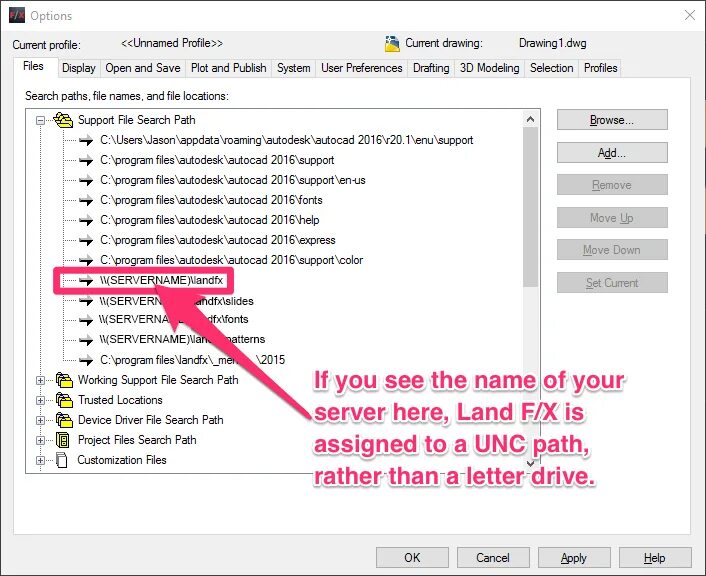Switch to the System tab
Image resolution: width=706 pixels, height=576 pixels.
click(x=294, y=68)
